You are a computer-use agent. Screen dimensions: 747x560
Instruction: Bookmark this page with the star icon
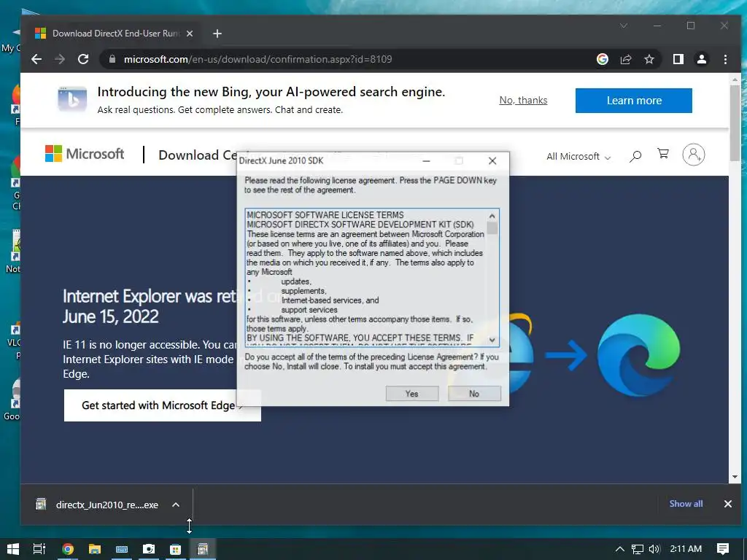coord(649,59)
